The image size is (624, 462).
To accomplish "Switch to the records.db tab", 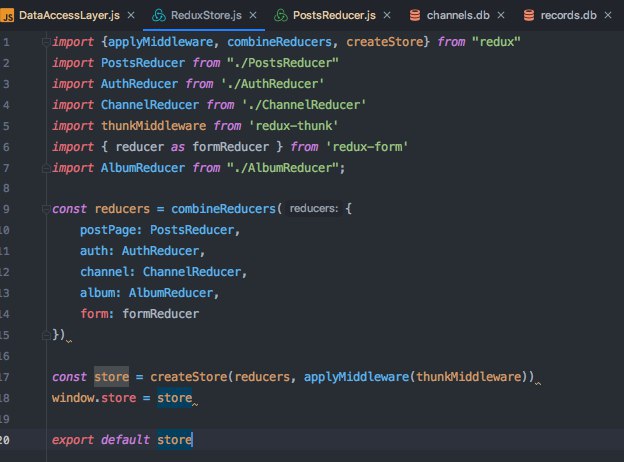I will (568, 15).
